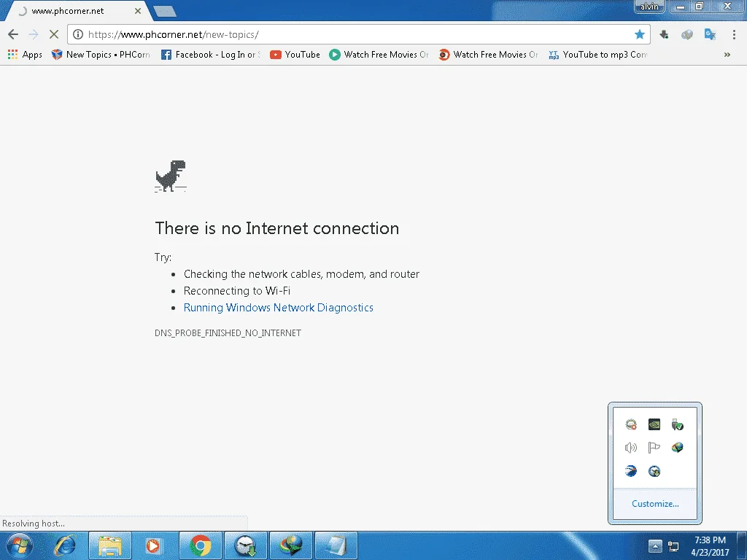This screenshot has width=747, height=560.
Task: Open Watch Free Movies bookmark with green play icon
Action: coord(379,55)
